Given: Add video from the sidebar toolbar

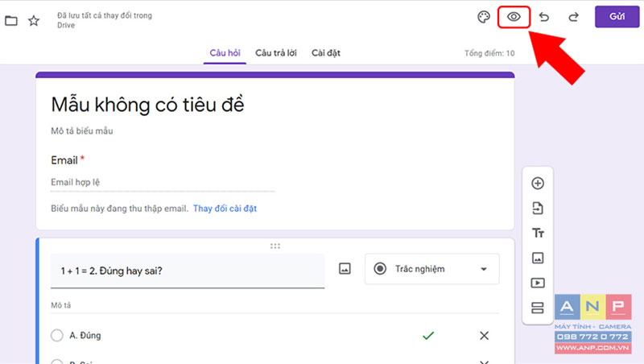Looking at the screenshot, I should pos(538,283).
